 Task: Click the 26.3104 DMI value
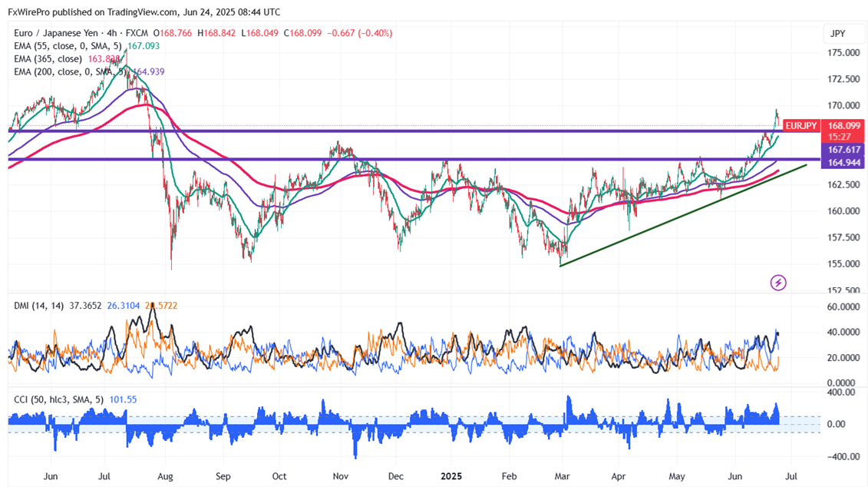tap(124, 306)
